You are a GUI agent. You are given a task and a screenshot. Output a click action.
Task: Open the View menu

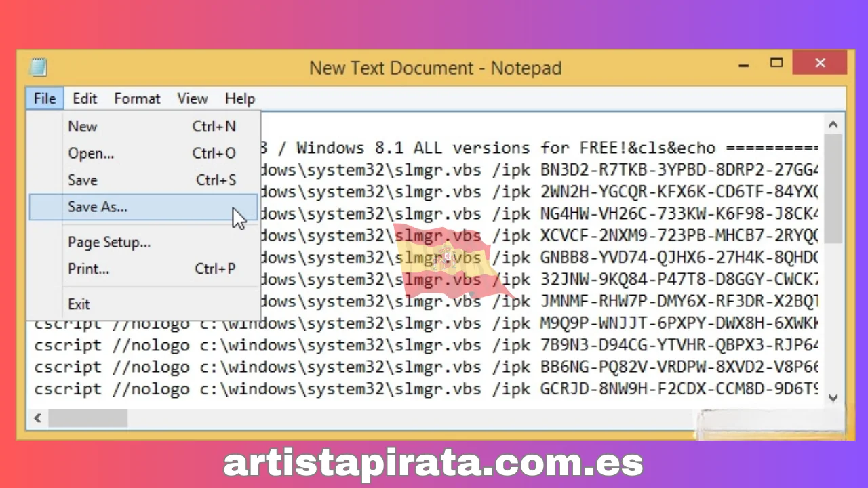point(193,98)
